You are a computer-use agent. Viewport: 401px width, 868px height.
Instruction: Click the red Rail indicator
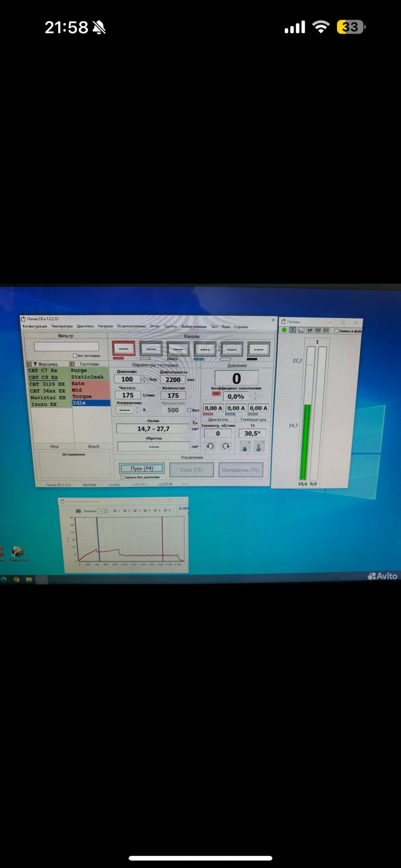click(216, 394)
